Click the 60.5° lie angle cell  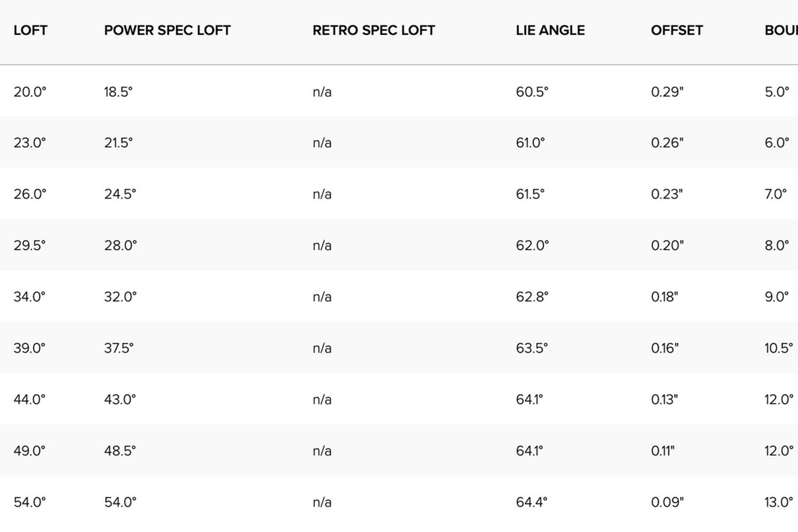pos(532,92)
